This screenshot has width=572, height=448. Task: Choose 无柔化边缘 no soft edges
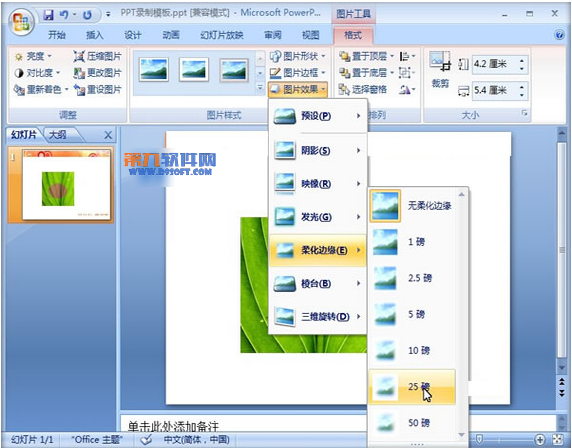[x=412, y=206]
